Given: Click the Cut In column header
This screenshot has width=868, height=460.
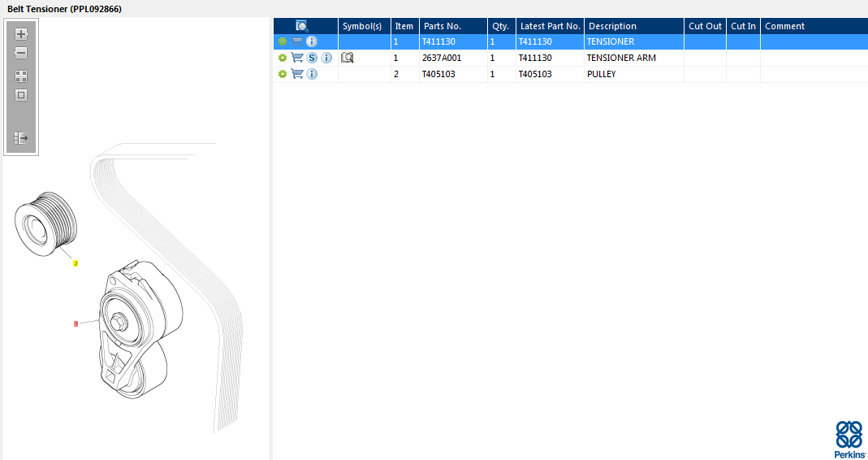Looking at the screenshot, I should 744,26.
